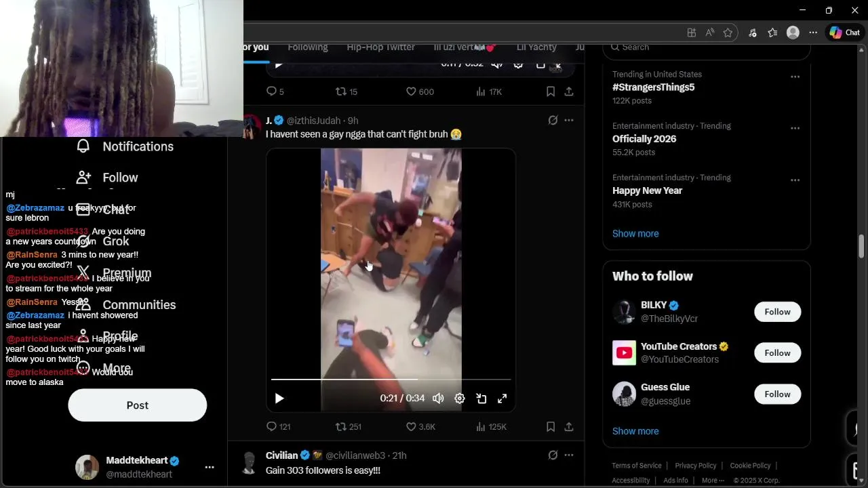Switch to the lil uzi vert tab

(x=465, y=47)
